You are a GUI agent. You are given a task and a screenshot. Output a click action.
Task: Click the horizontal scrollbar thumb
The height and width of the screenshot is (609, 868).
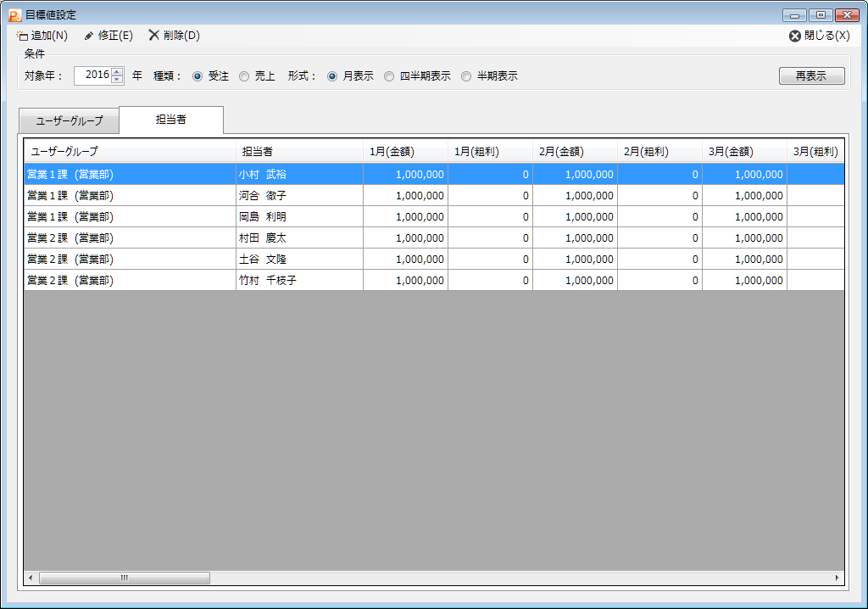(x=125, y=578)
